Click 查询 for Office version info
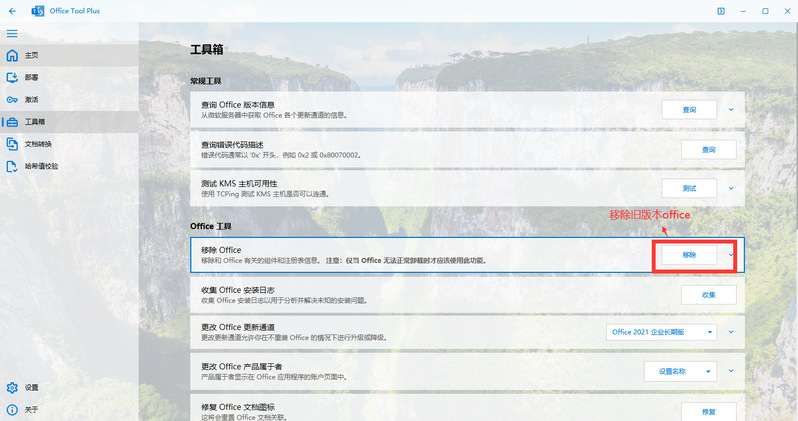798x421 pixels. (x=689, y=109)
